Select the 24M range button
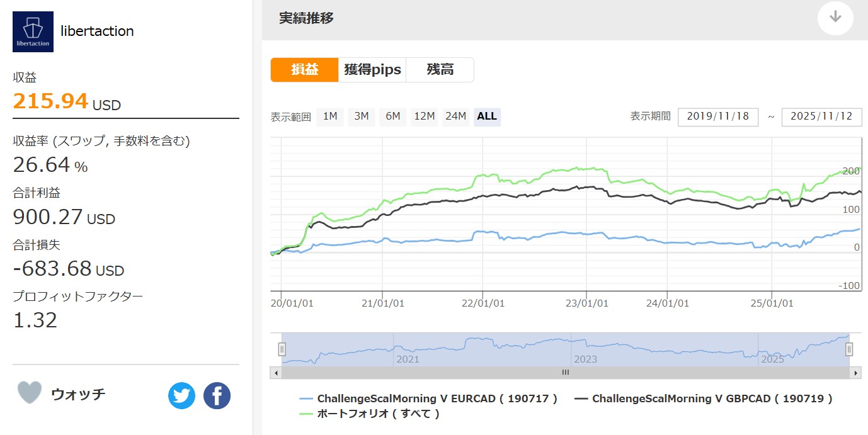The height and width of the screenshot is (435, 868). [x=455, y=116]
